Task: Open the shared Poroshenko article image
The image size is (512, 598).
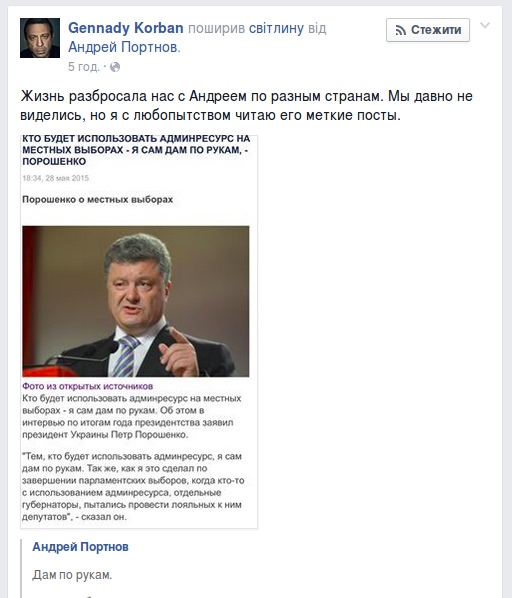Action: [x=139, y=331]
